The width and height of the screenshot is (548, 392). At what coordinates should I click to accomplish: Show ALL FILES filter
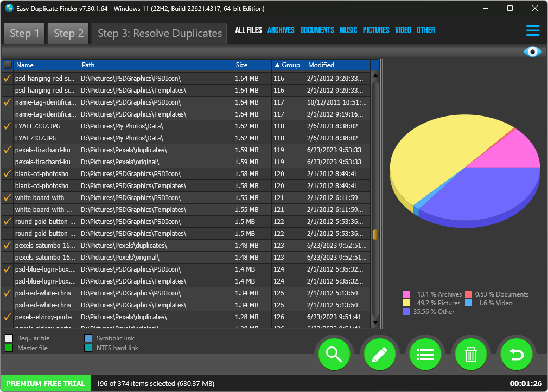tap(248, 30)
